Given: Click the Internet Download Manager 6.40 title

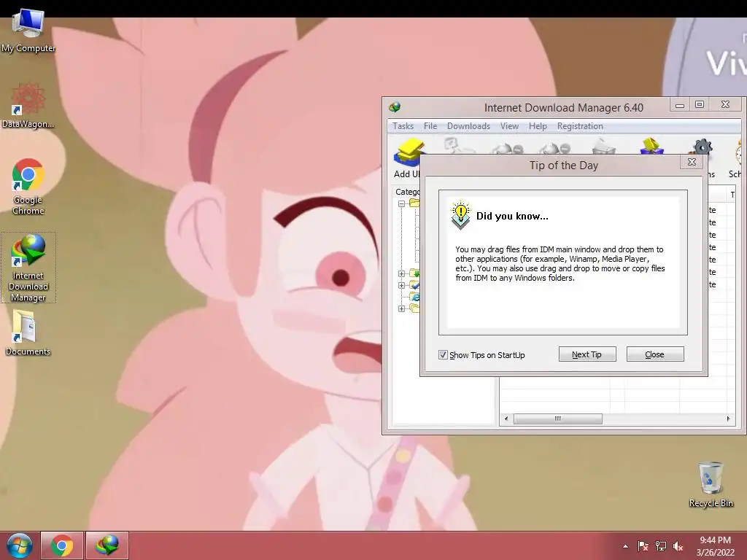Looking at the screenshot, I should click(564, 108).
